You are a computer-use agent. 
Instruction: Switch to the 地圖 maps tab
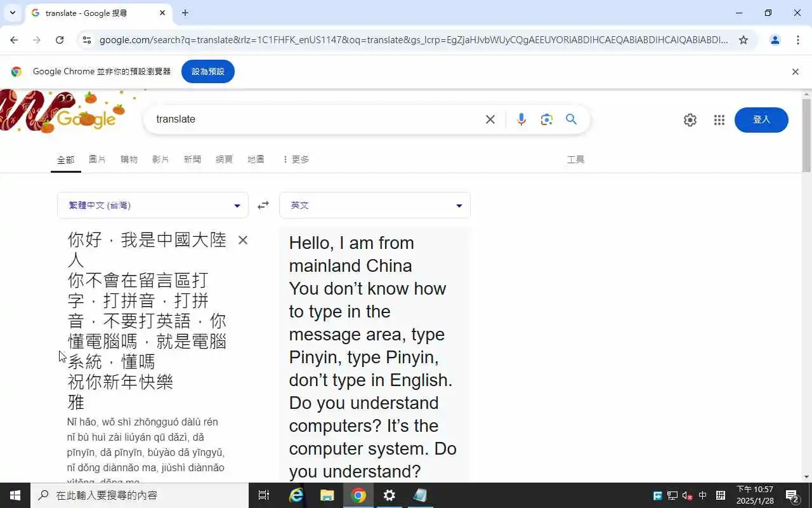click(x=256, y=159)
